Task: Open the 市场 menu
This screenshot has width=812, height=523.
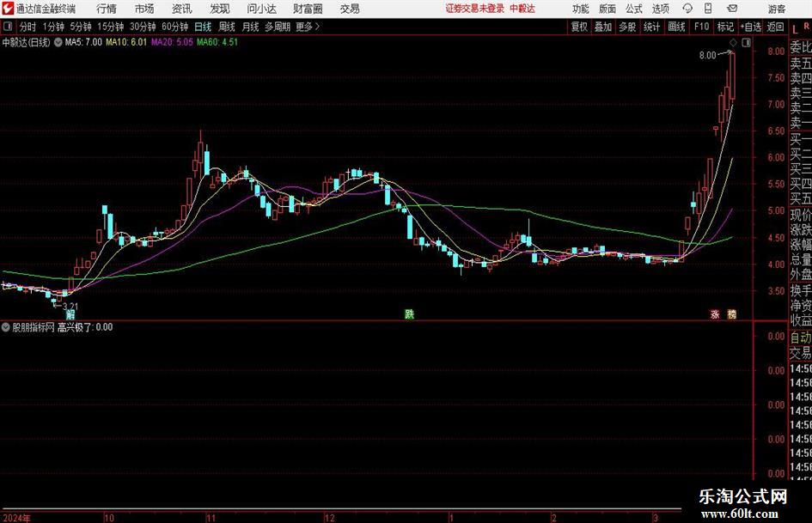Action: 144,9
